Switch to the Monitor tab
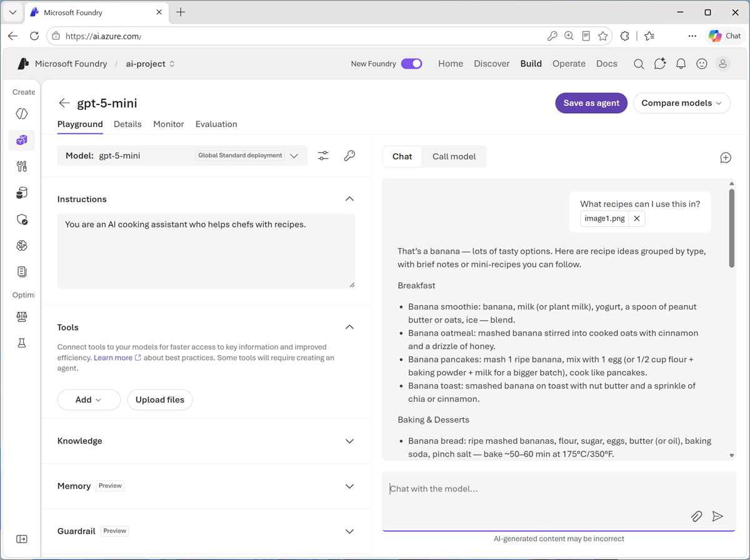Image resolution: width=750 pixels, height=560 pixels. 169,124
